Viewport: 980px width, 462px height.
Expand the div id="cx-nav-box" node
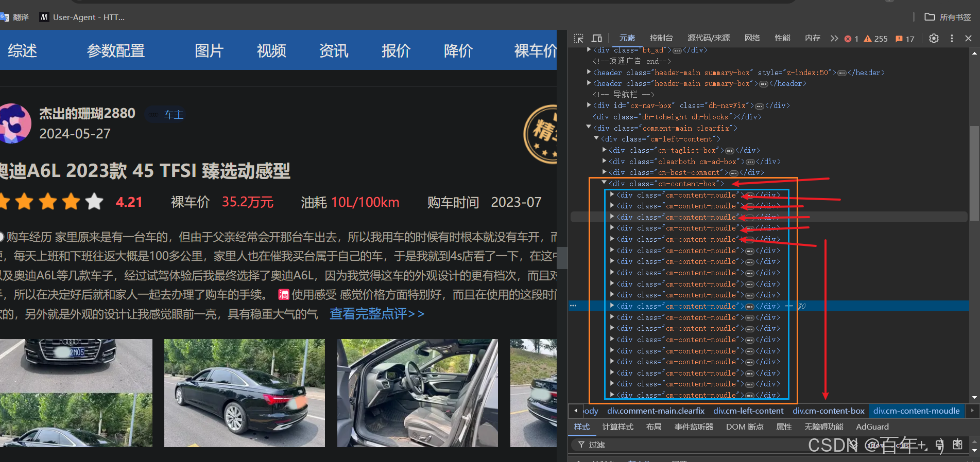click(589, 105)
